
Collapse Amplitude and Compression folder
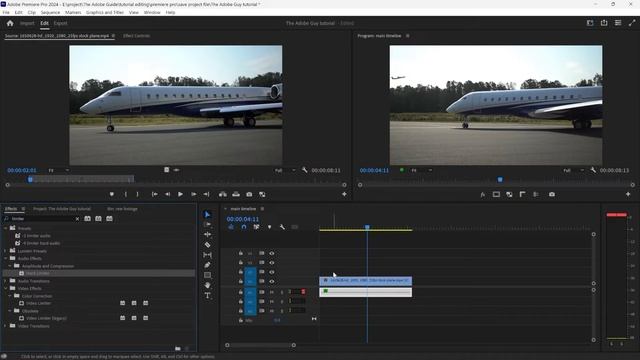click(x=10, y=266)
